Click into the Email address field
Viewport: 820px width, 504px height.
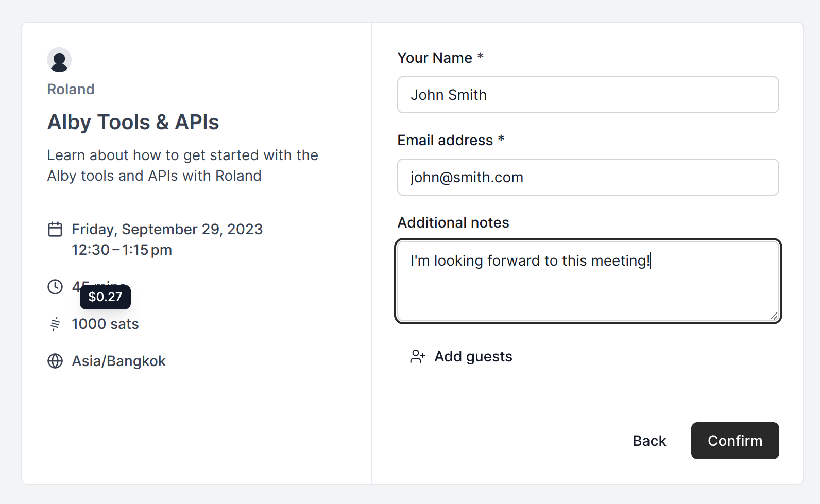(588, 177)
